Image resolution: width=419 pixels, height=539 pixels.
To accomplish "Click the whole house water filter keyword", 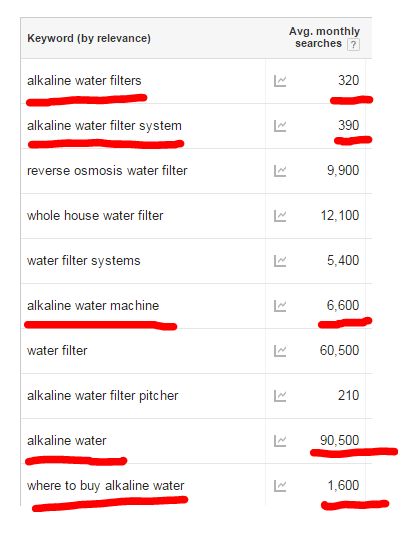I will [95, 216].
